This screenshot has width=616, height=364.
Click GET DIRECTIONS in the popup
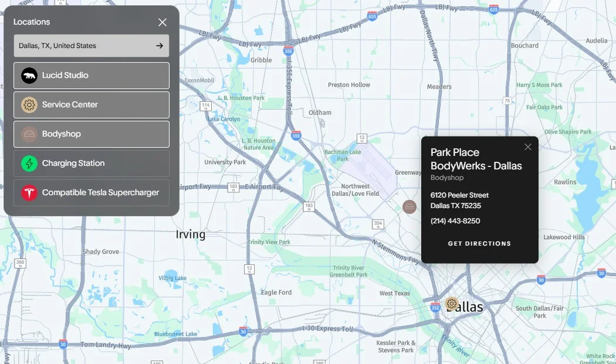(x=479, y=243)
